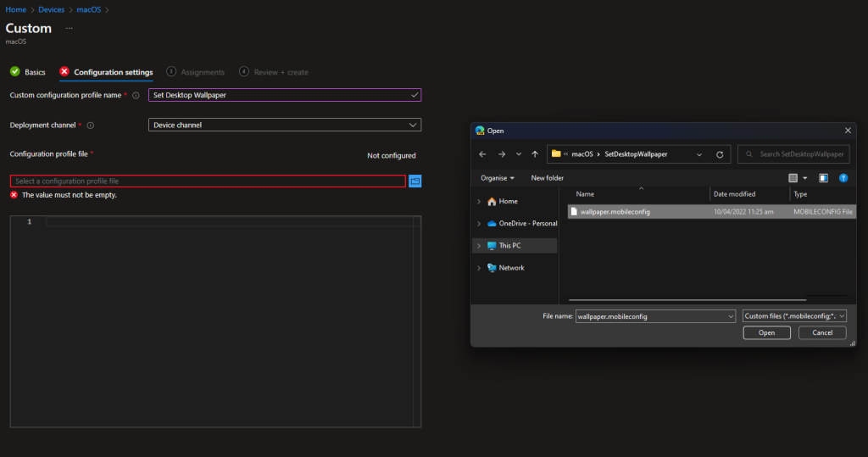Screen dimensions: 868x457
Task: Click the horizontal scrollbar in the file list
Action: (687, 299)
